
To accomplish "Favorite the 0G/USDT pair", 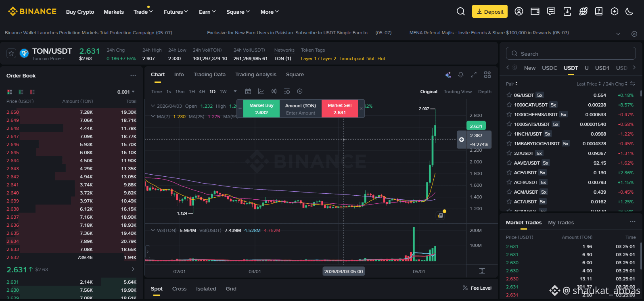I will pyautogui.click(x=509, y=95).
